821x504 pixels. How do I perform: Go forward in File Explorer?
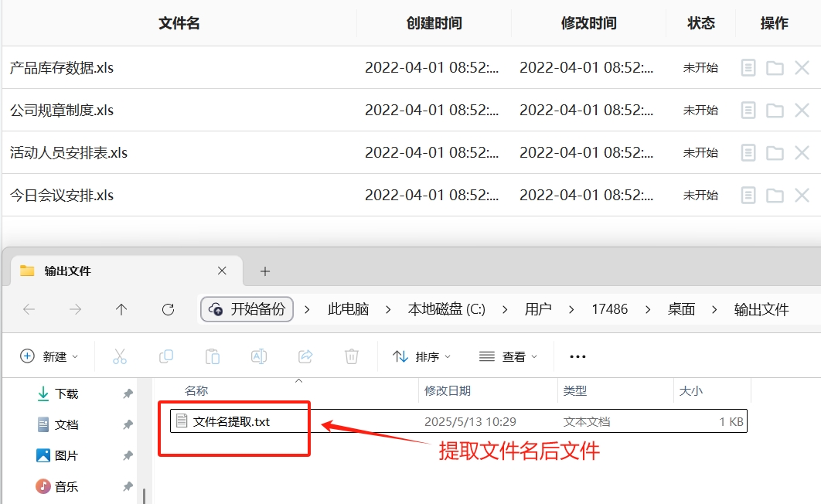coord(76,309)
